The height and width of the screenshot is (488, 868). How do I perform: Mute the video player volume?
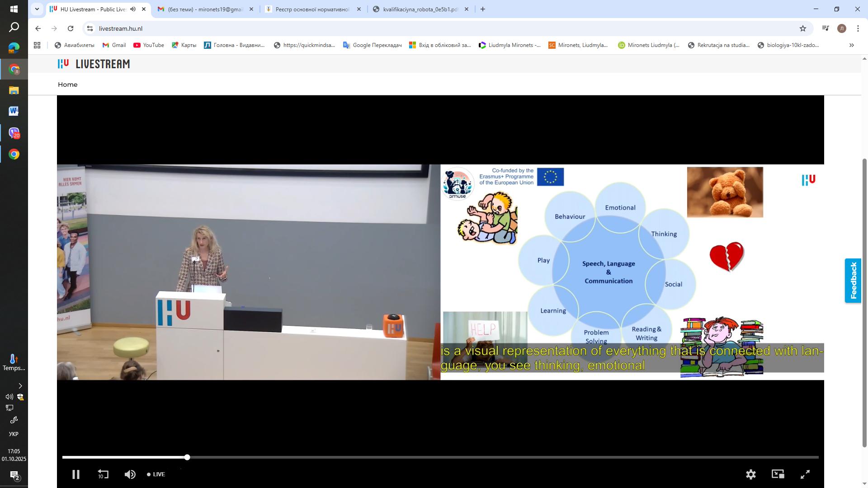tap(130, 474)
